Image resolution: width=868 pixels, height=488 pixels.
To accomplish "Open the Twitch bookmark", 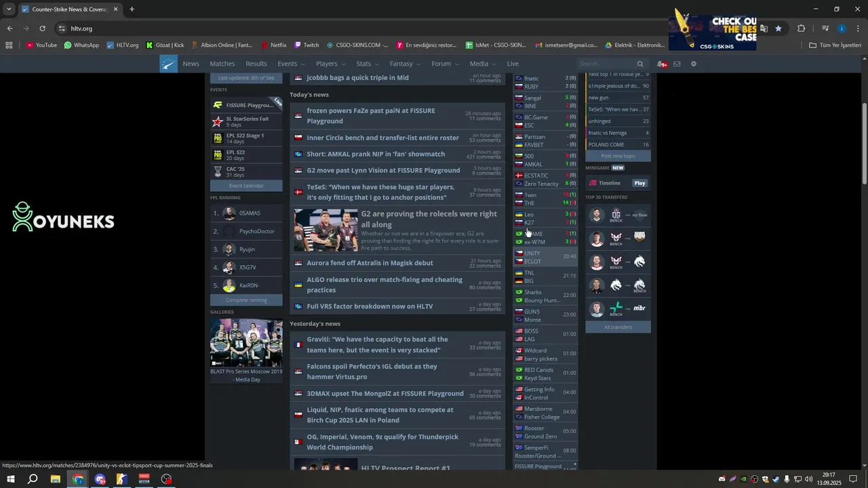I will coord(307,45).
